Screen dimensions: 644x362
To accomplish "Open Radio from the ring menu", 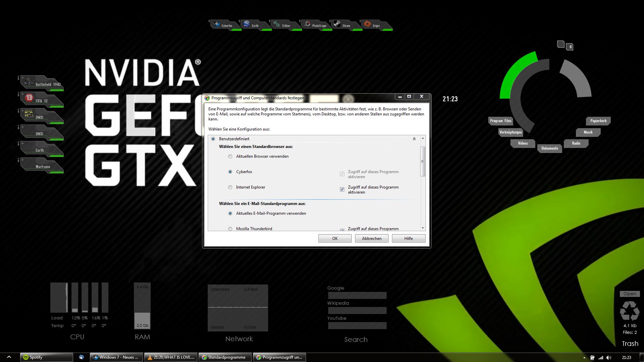I will (x=576, y=143).
